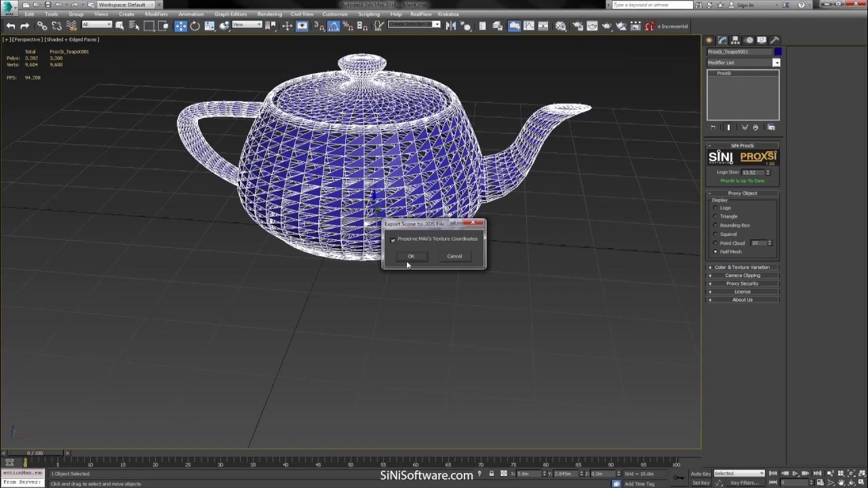This screenshot has width=868, height=488.
Task: Select the Bounding Box display option
Action: pos(715,226)
